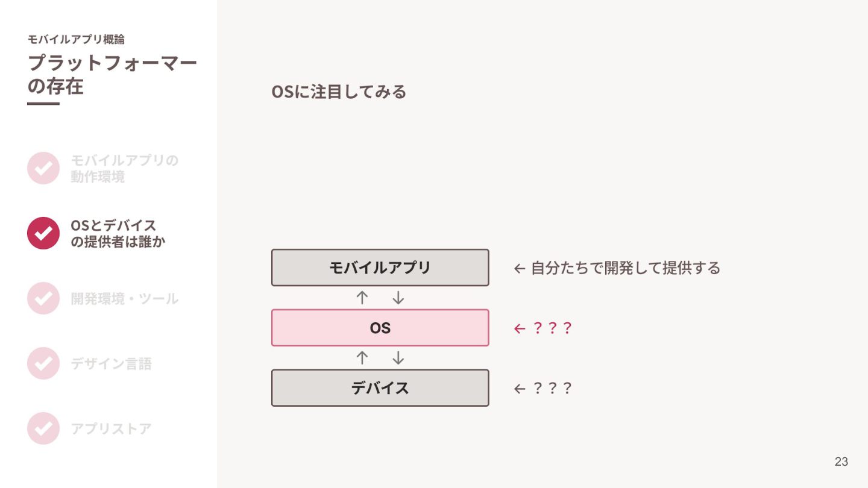Click checkmark icon next to 開発環境・ツール
Viewport: 868px width, 488px height.
pyautogui.click(x=43, y=298)
